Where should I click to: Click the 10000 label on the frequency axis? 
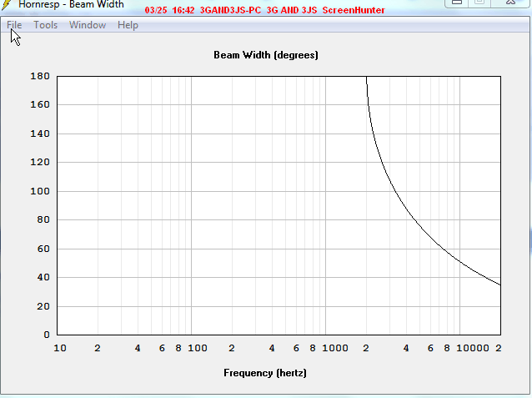click(x=473, y=348)
